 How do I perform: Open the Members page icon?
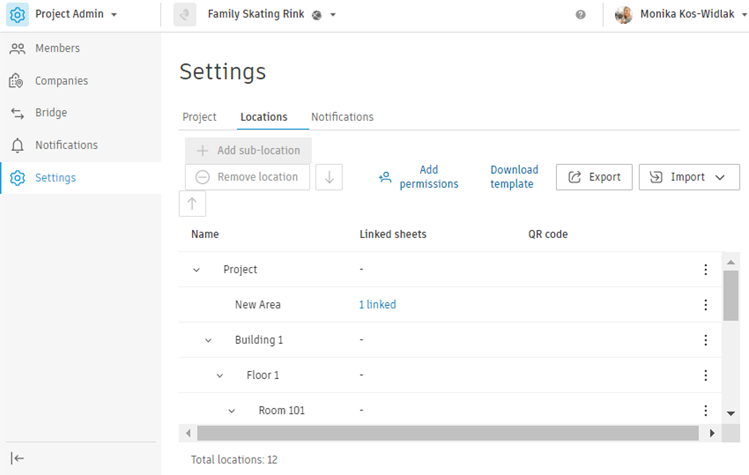point(17,48)
